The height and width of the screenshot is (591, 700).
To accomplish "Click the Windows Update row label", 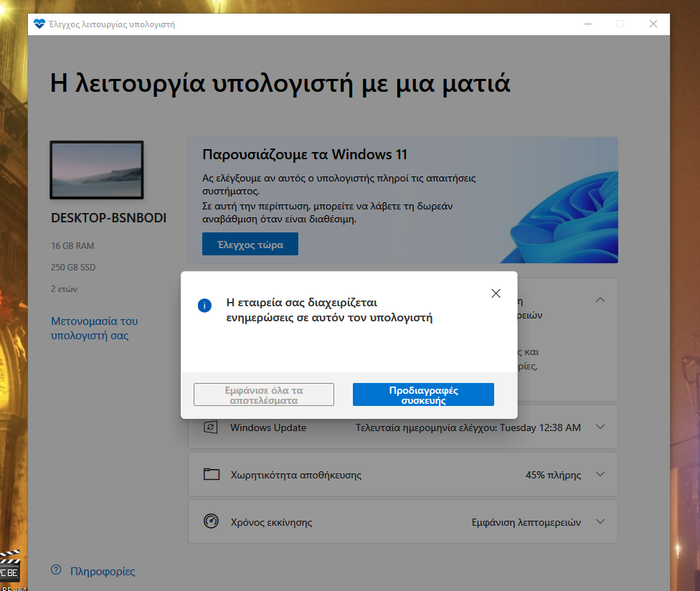I will pos(268,427).
